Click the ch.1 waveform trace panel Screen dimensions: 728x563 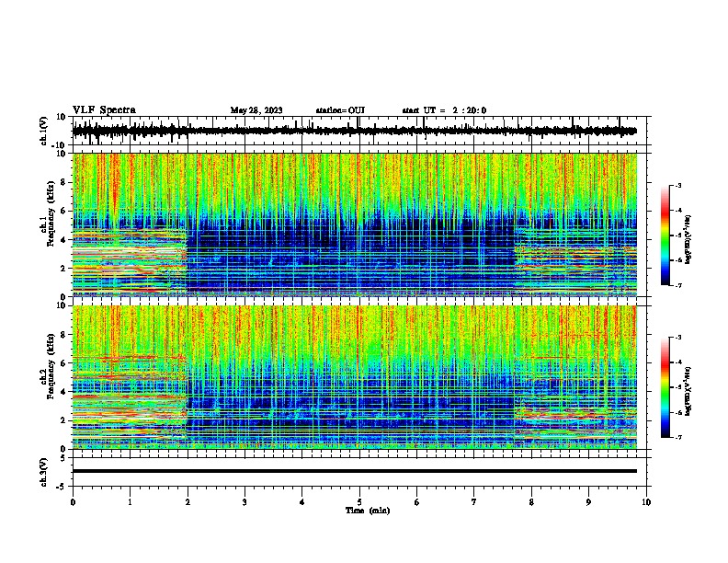pyautogui.click(x=359, y=131)
